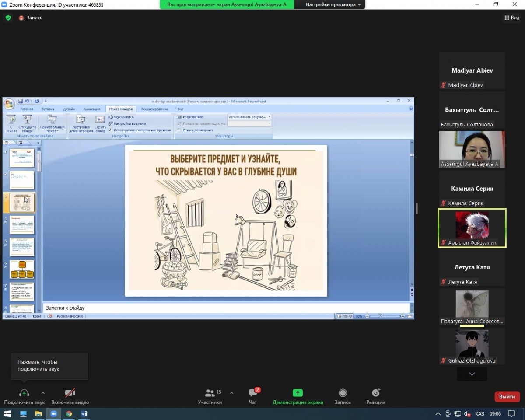This screenshot has height=420, width=525.
Task: Click the green Share Screen icon
Action: [x=297, y=393]
